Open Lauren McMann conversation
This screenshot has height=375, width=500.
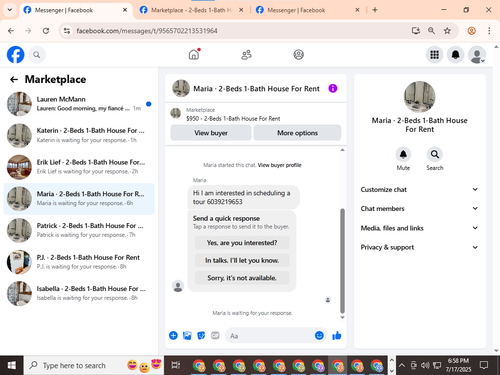click(79, 104)
